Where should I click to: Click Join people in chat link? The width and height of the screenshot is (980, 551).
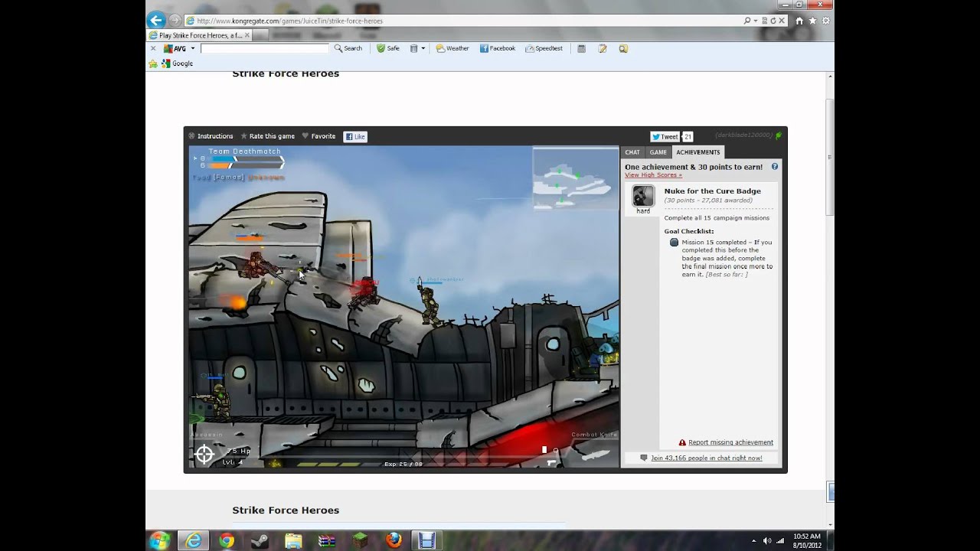click(x=706, y=458)
